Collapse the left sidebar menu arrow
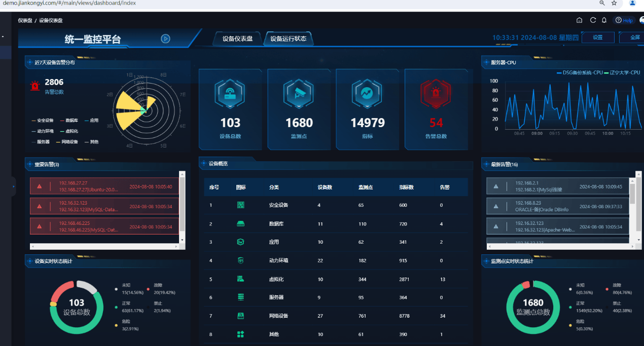 click(x=3, y=36)
